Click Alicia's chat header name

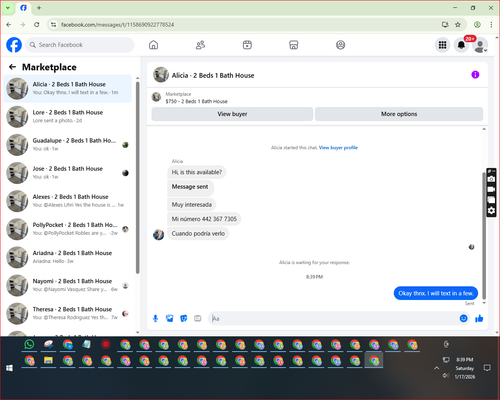[x=213, y=75]
